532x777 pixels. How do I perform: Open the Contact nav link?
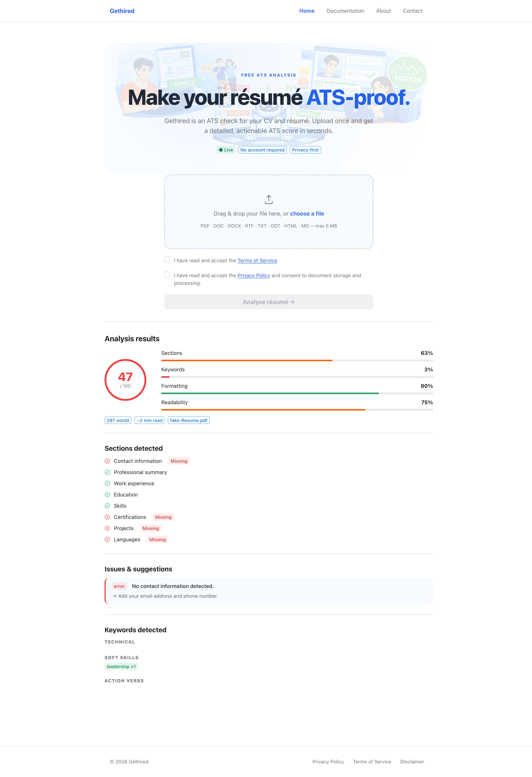(412, 11)
